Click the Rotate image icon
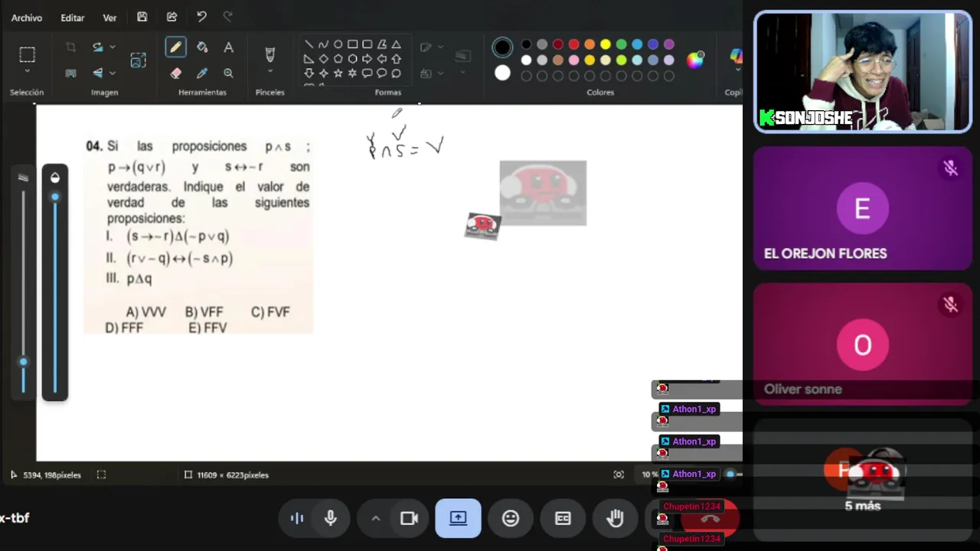The image size is (980, 551). (x=97, y=47)
